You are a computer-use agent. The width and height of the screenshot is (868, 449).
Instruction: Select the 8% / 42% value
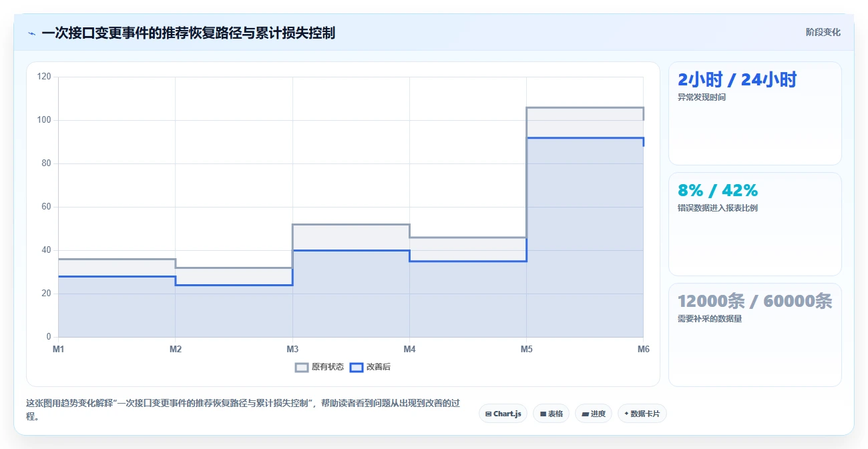click(x=718, y=191)
